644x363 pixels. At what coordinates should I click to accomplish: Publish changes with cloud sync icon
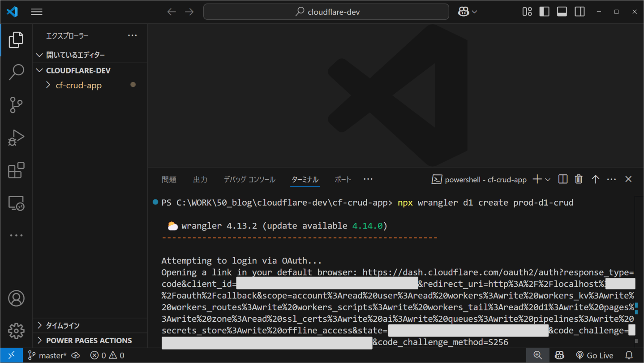76,355
